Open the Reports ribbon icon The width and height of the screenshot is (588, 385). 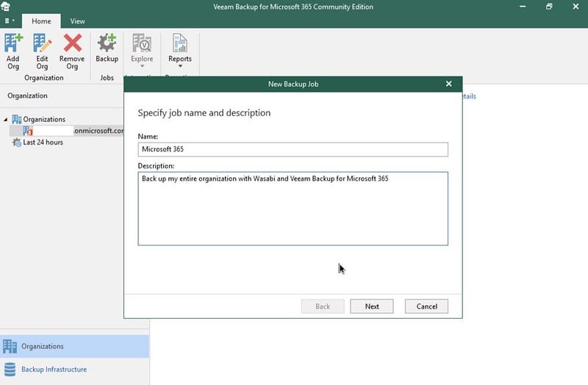click(180, 43)
